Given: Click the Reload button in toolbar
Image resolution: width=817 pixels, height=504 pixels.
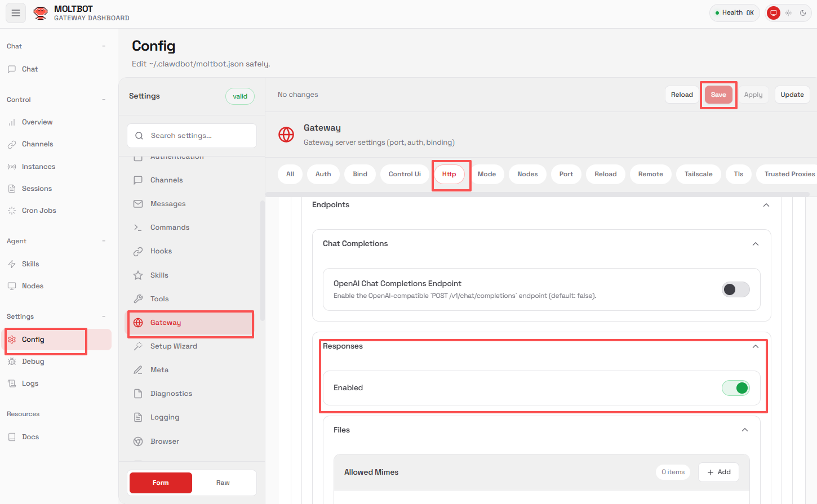Looking at the screenshot, I should [x=682, y=95].
